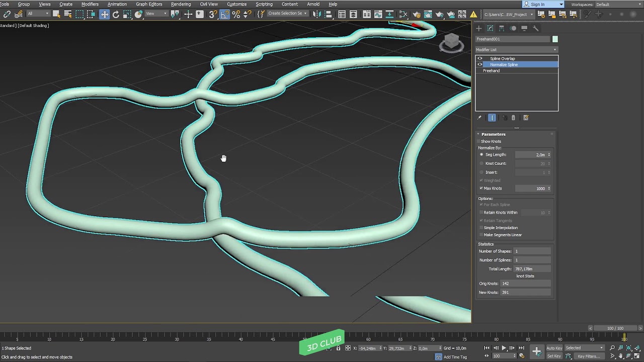Click the Seg Length spinner arrows

(549, 155)
